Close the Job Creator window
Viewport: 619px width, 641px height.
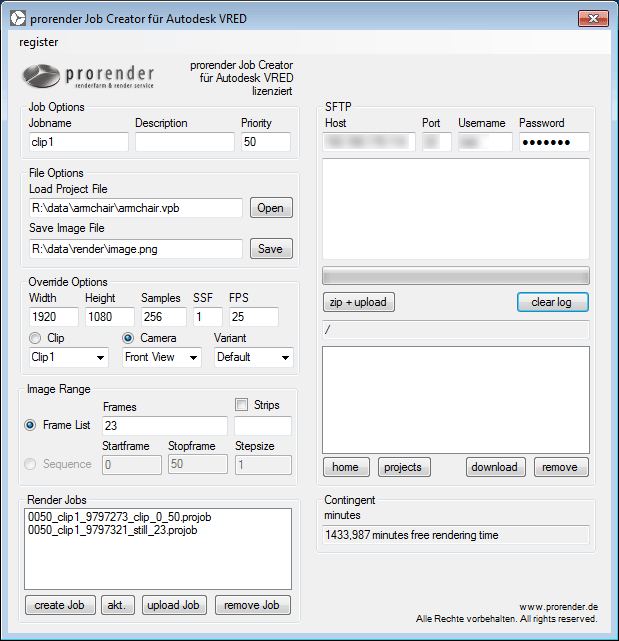593,19
